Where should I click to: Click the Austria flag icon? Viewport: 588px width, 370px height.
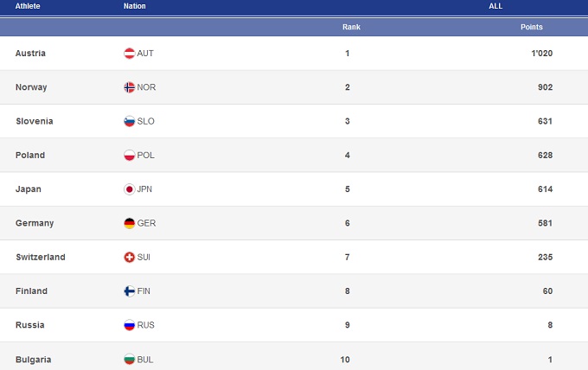pyautogui.click(x=130, y=54)
